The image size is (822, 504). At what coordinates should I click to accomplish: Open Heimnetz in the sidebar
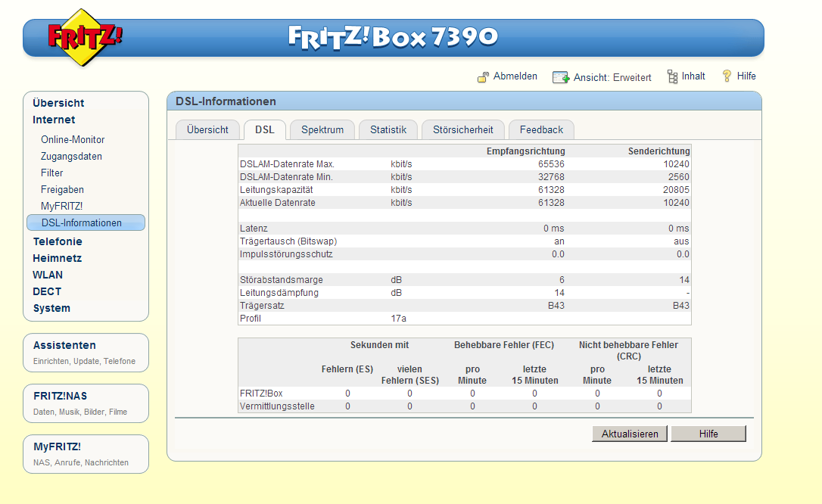57,258
